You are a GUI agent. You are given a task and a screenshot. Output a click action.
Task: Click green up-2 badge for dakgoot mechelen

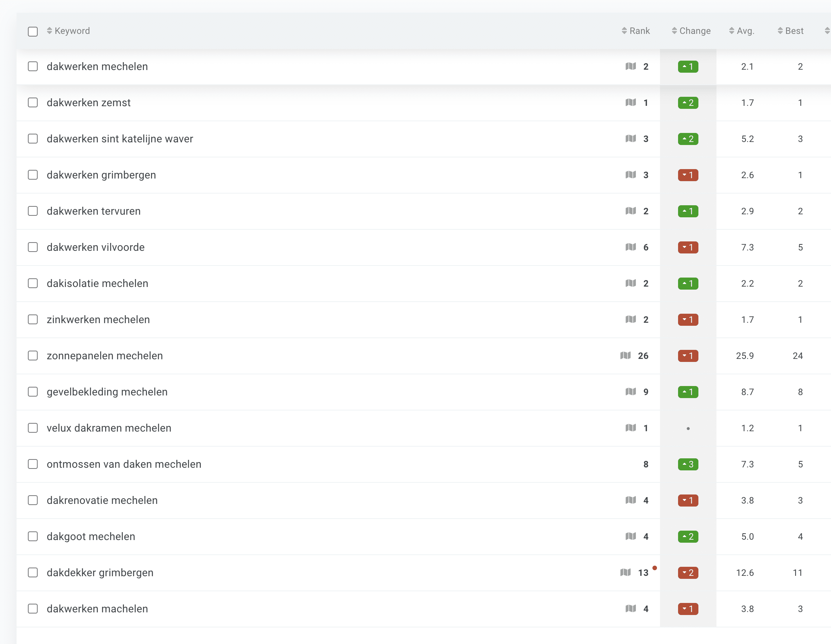[688, 536]
